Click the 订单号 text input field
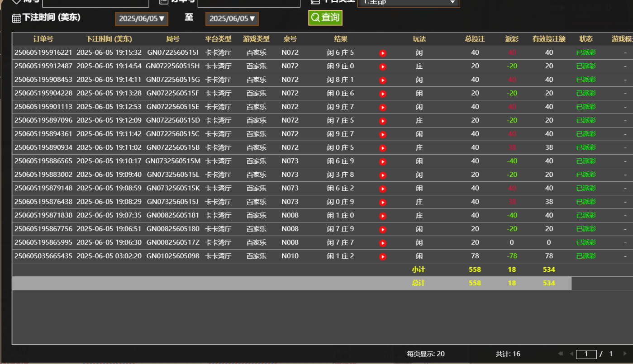The image size is (633, 364). coord(249,3)
